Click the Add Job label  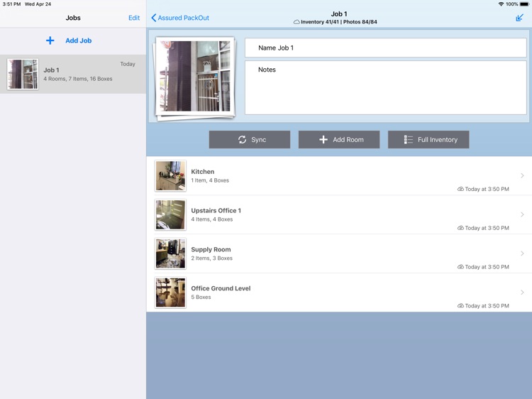tap(78, 40)
